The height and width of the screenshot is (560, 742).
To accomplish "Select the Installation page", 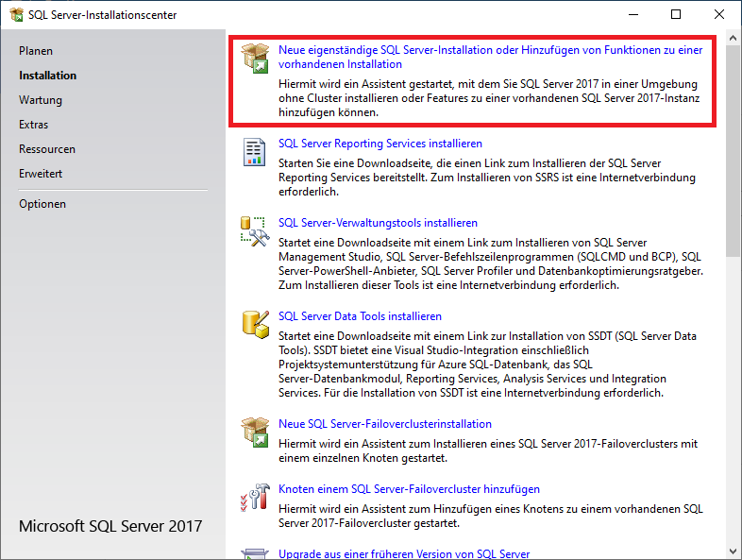I will coord(48,76).
